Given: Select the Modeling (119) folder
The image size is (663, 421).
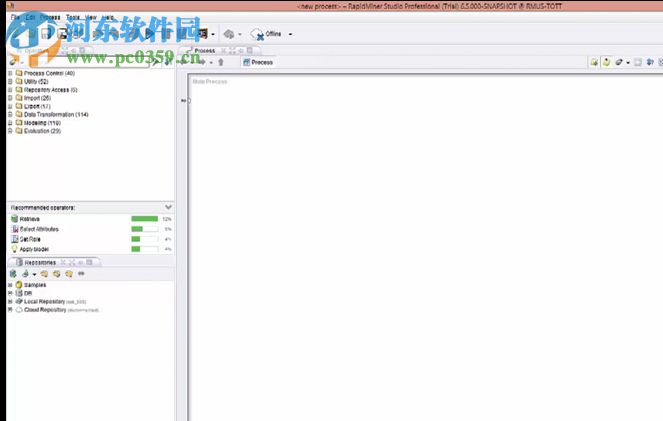Looking at the screenshot, I should (x=42, y=123).
